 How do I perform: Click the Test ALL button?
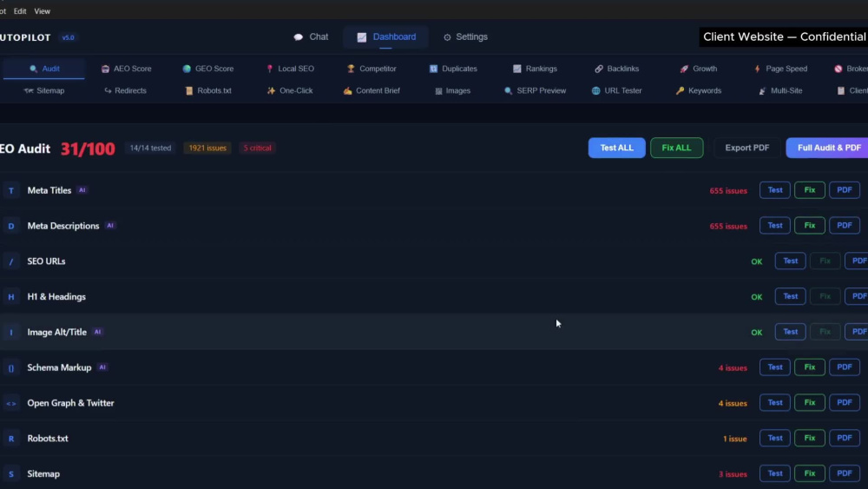tap(616, 148)
